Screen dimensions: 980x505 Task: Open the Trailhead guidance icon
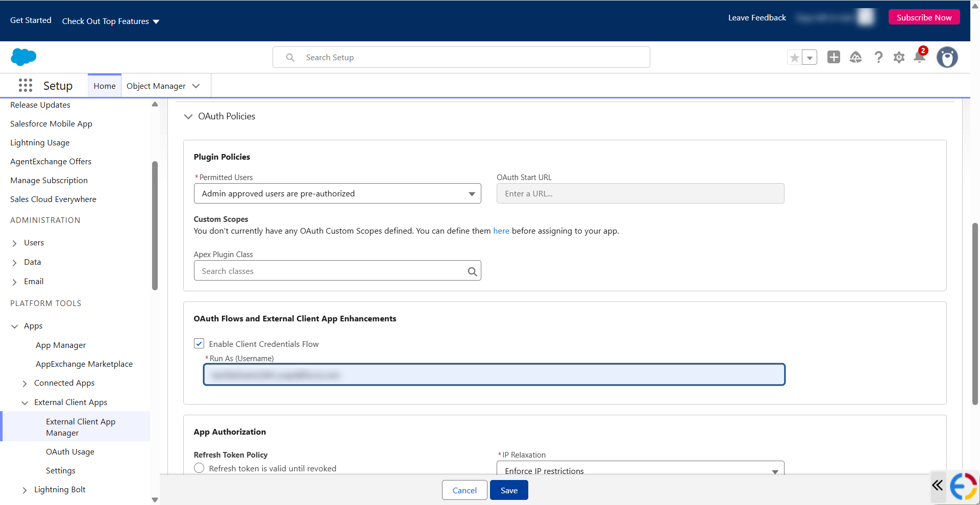tap(856, 57)
